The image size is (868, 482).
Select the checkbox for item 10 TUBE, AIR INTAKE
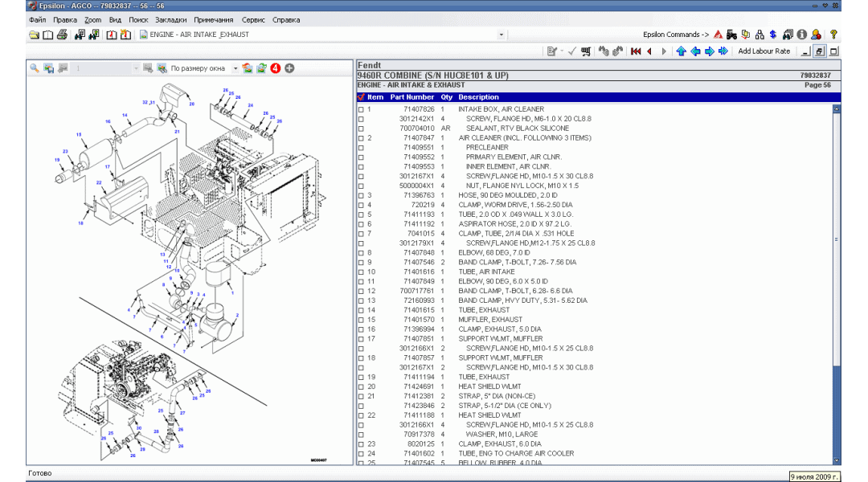(x=361, y=272)
